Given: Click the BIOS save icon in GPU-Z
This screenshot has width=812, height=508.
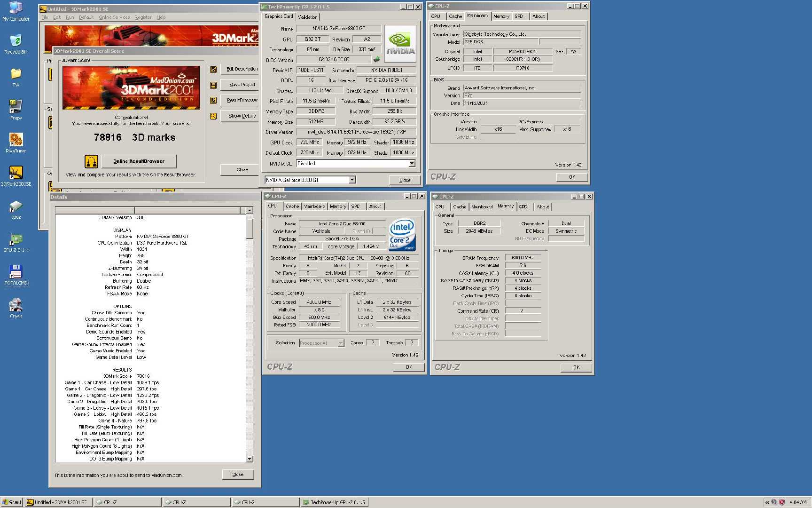Looking at the screenshot, I should (x=376, y=59).
